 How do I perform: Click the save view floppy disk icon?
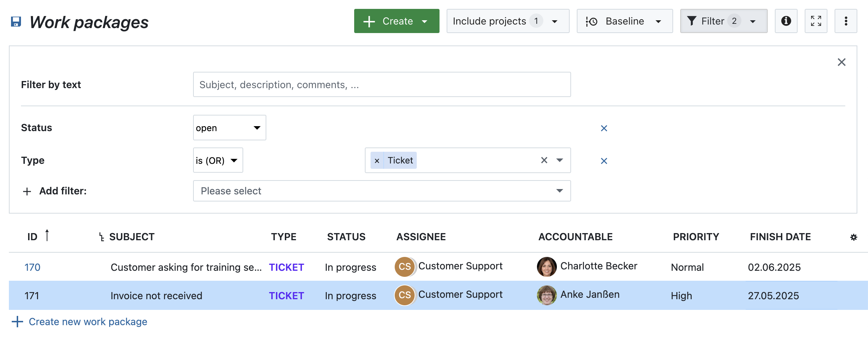coord(16,22)
